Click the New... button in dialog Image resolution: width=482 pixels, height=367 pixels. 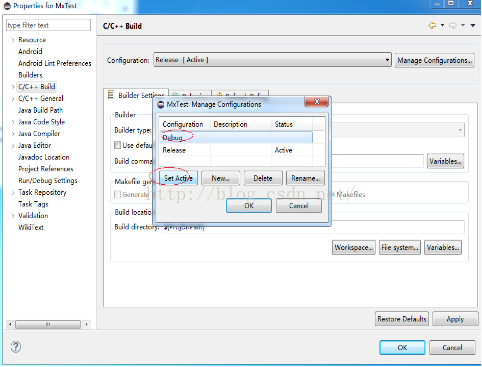(x=220, y=178)
